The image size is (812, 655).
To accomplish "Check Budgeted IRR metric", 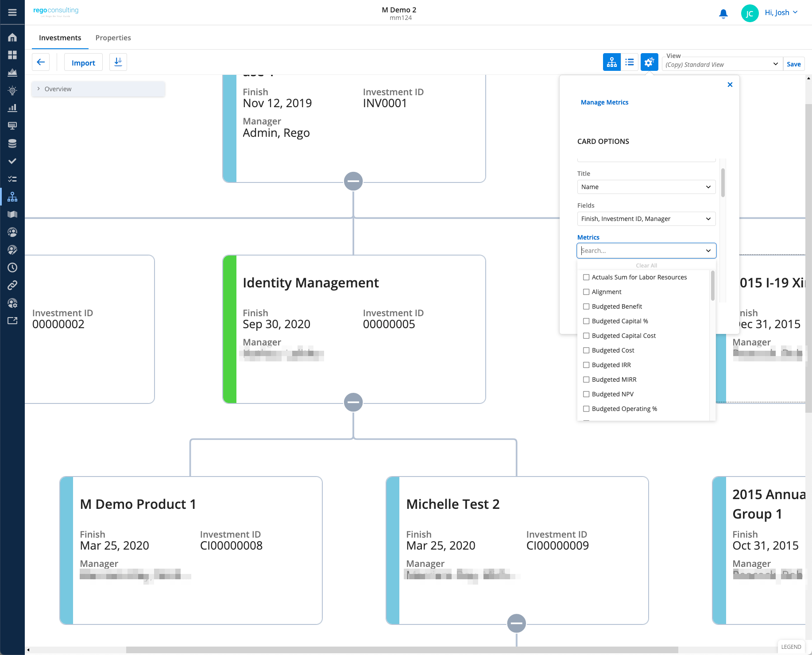I will coord(586,365).
